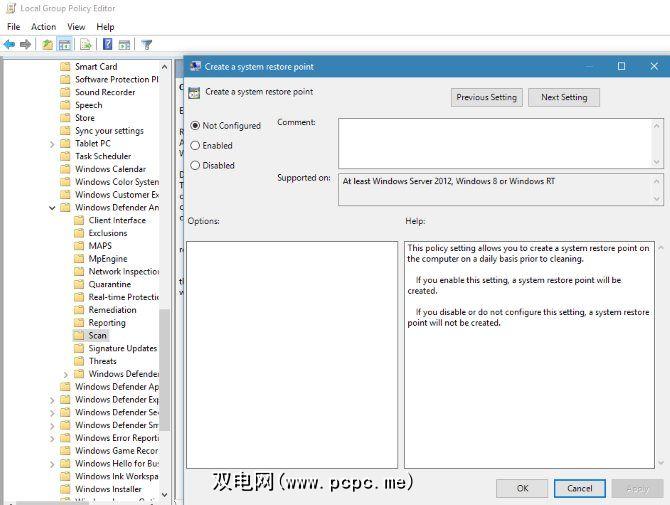670x505 pixels.
Task: Select the Enabled radio button
Action: [x=195, y=146]
